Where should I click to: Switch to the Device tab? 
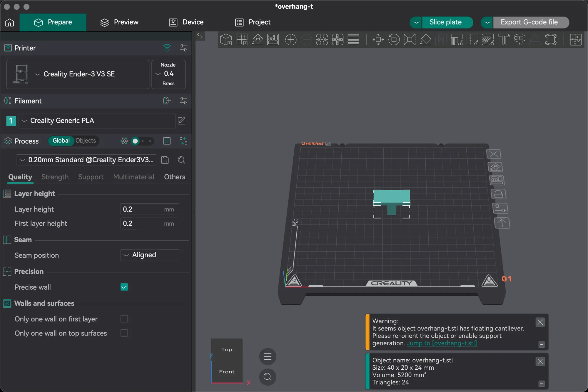tap(186, 22)
